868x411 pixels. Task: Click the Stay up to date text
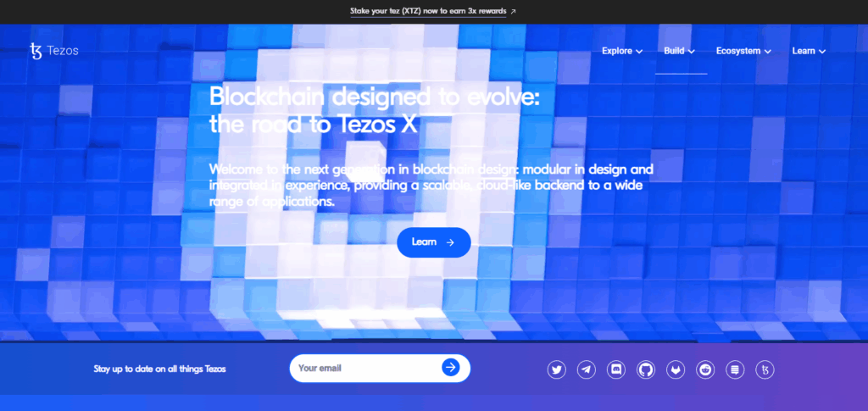click(159, 369)
